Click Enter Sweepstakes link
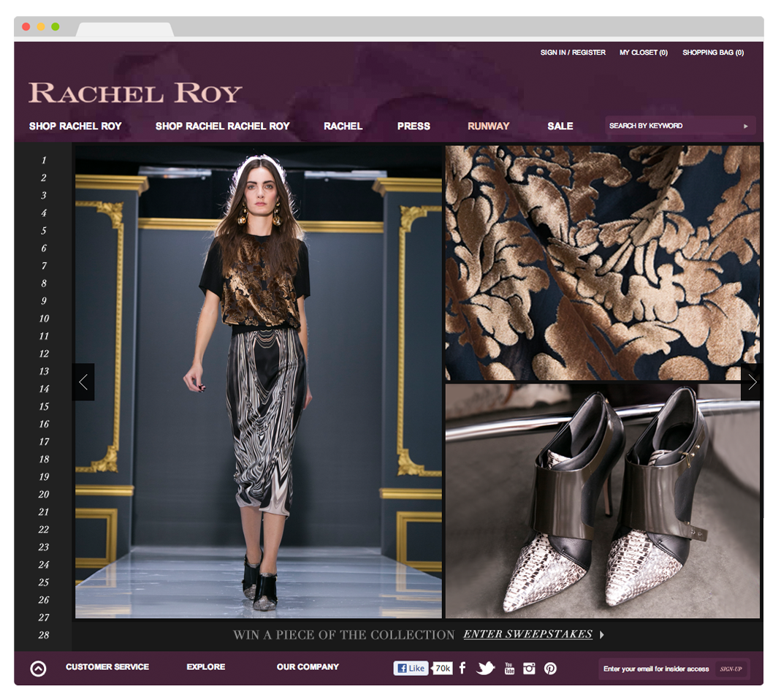The image size is (781, 700). point(528,634)
